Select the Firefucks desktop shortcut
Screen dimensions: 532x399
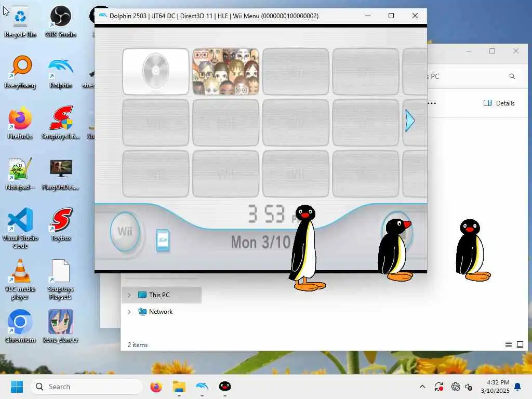20,123
